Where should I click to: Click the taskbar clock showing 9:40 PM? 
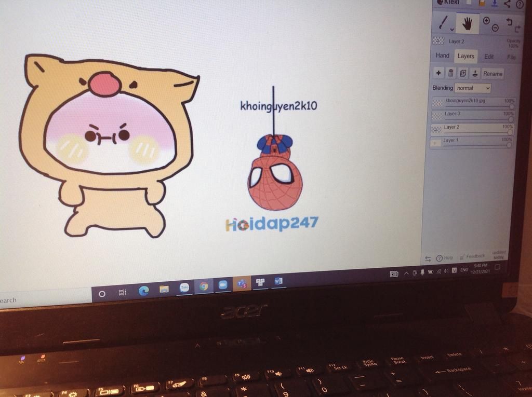coord(481,268)
